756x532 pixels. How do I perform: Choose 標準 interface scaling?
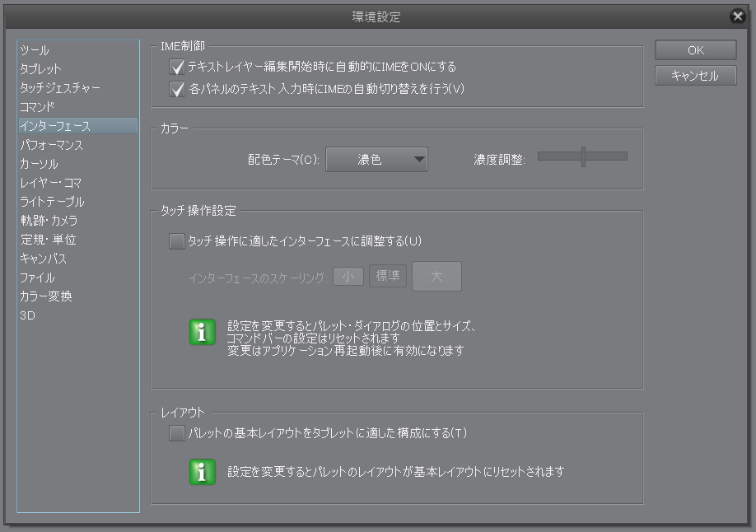coord(388,276)
